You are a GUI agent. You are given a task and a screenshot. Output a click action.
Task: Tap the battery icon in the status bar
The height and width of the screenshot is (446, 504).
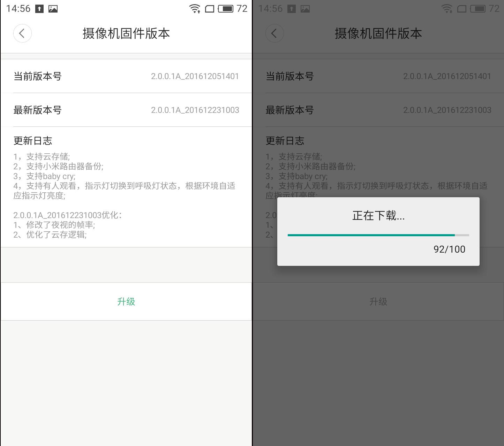click(225, 9)
